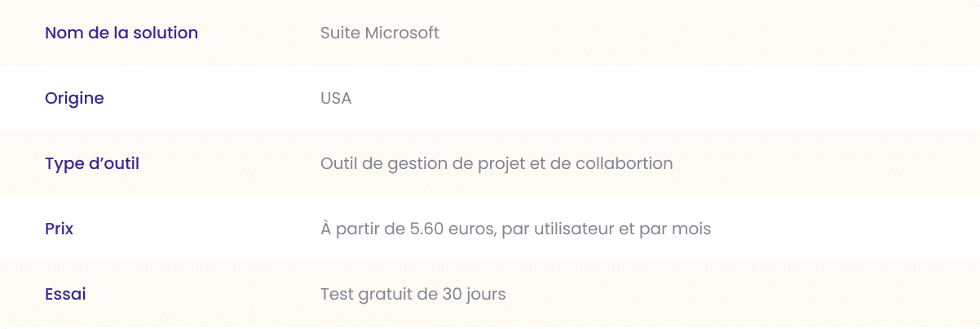Image resolution: width=980 pixels, height=329 pixels.
Task: Select the "À partir de" price text
Action: [361, 229]
